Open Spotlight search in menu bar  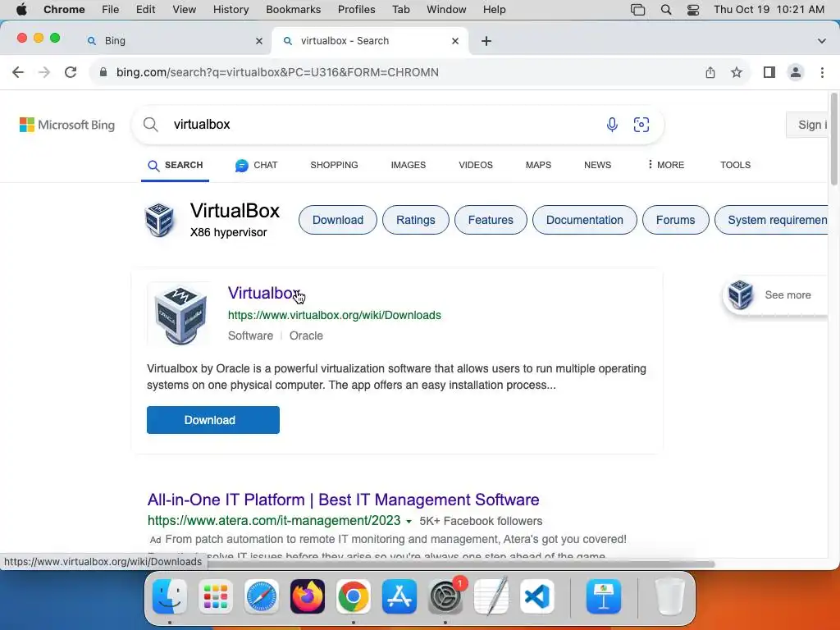pos(666,10)
